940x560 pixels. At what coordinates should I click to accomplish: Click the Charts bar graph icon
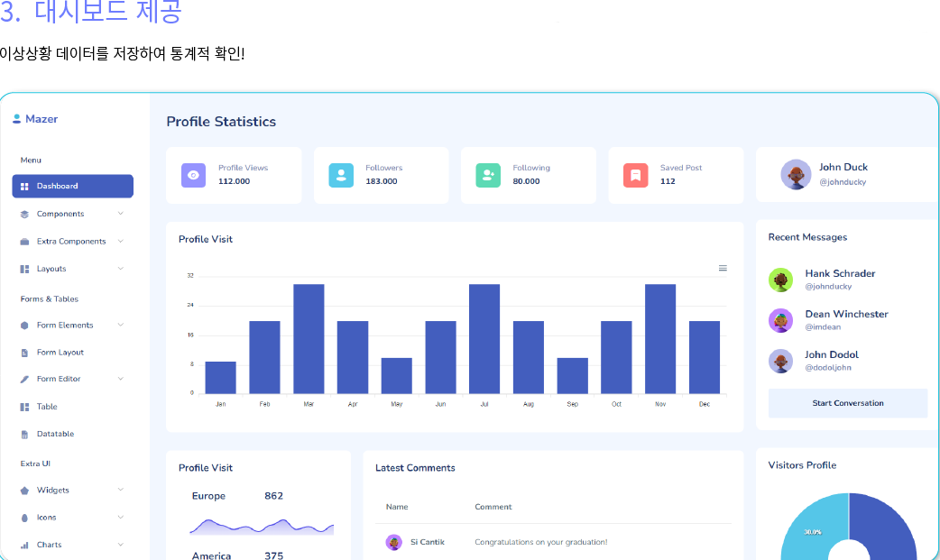click(24, 545)
